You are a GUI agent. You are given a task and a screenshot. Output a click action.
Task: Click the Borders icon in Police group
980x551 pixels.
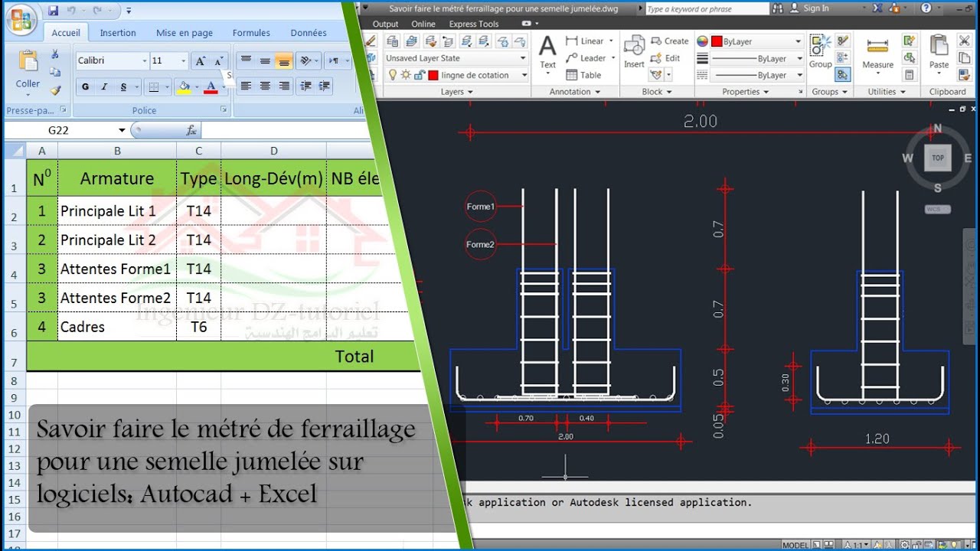[x=154, y=86]
